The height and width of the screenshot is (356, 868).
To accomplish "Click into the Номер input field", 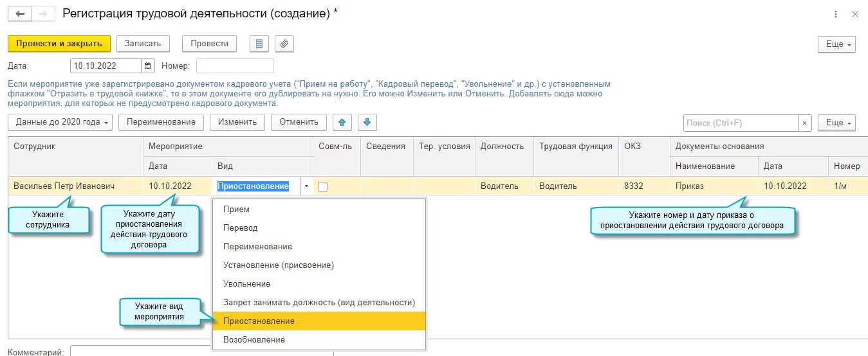I will click(235, 66).
